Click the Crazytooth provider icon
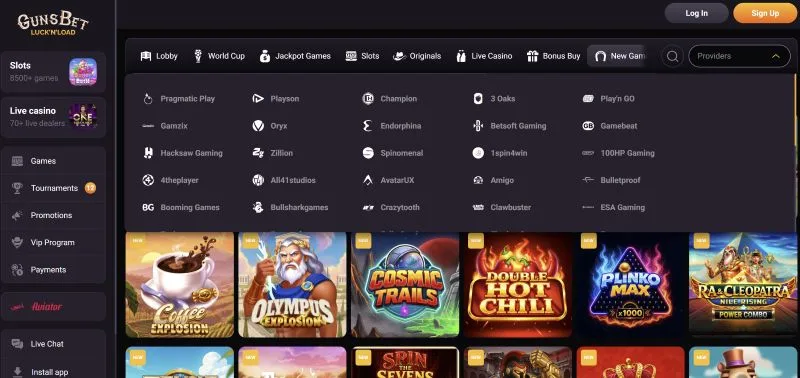The image size is (800, 378). [368, 207]
